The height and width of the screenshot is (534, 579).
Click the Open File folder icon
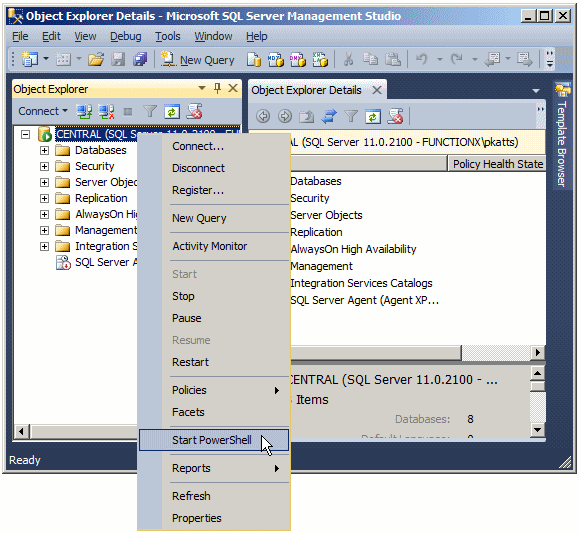(96, 59)
